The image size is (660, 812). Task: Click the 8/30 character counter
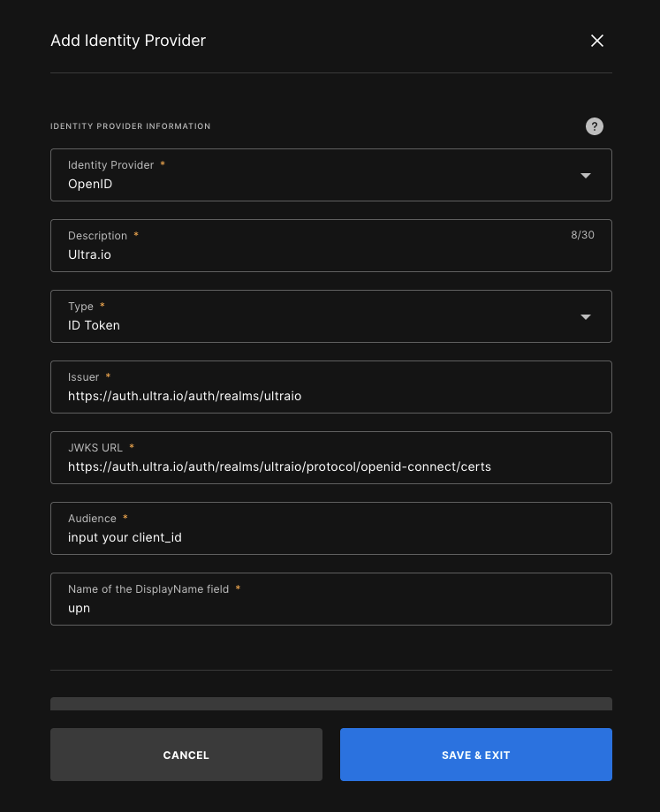tap(582, 235)
